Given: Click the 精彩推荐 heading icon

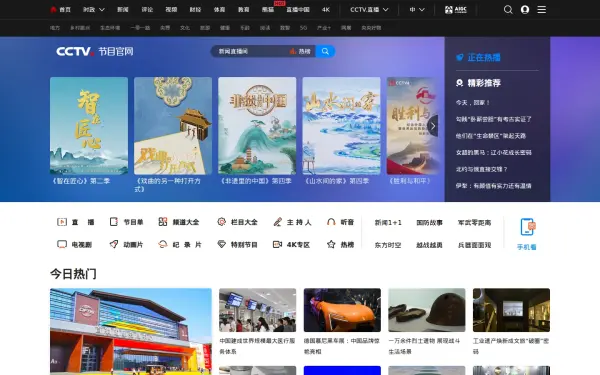Looking at the screenshot, I should (460, 83).
